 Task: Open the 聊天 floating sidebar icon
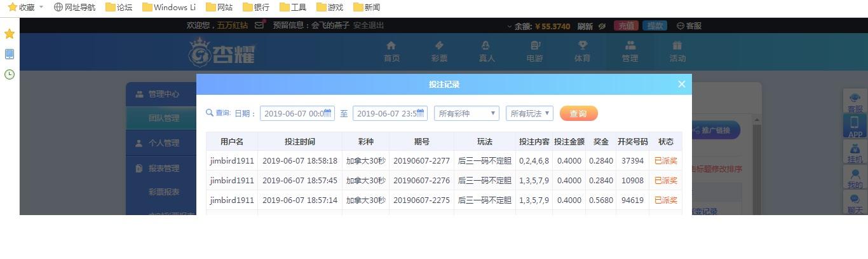coord(855,203)
